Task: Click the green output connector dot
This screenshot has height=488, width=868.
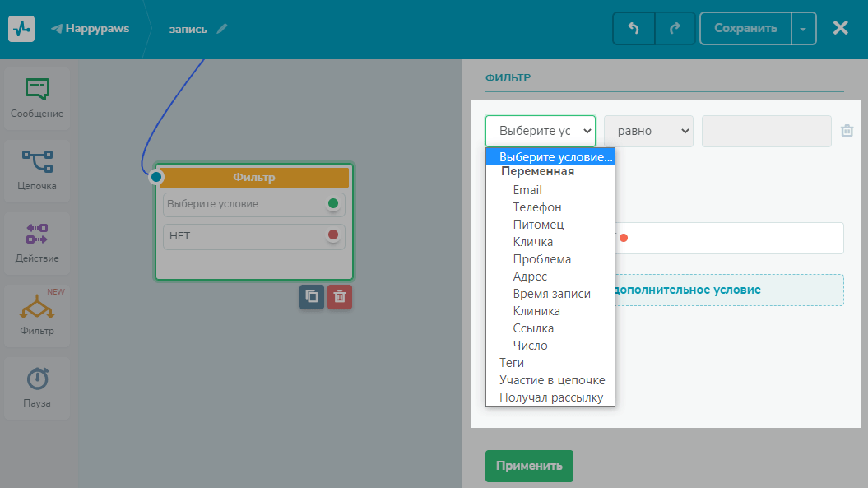Action: [x=333, y=203]
